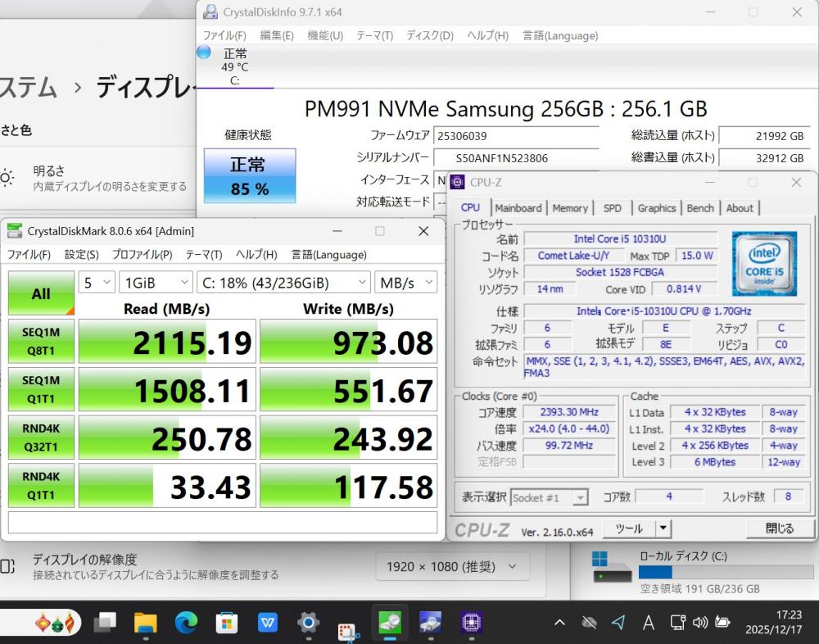Click the 閉じる button in CPU-Z

tap(780, 528)
